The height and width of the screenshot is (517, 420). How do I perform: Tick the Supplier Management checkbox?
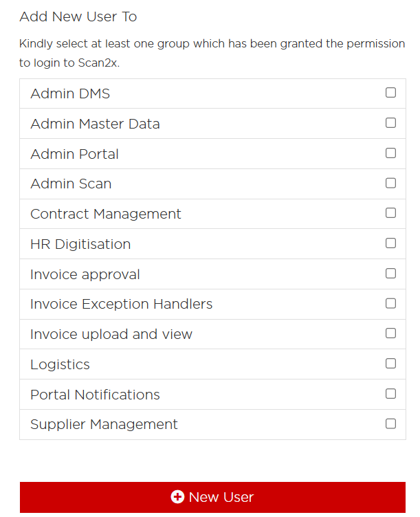[390, 423]
